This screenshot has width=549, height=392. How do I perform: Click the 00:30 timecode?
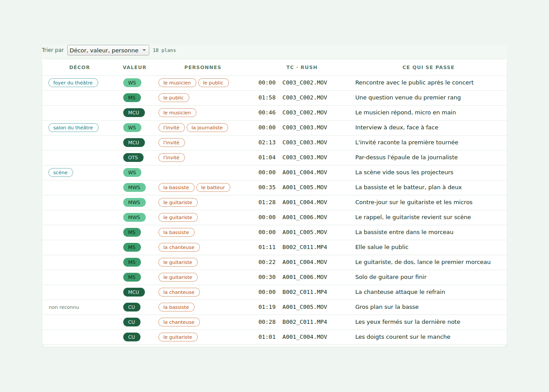(267, 277)
